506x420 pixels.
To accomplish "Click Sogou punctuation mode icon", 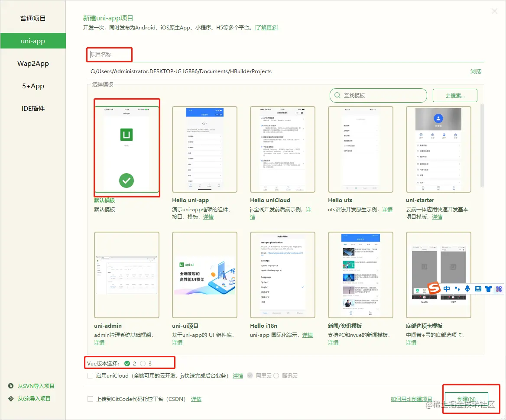I will 457,289.
